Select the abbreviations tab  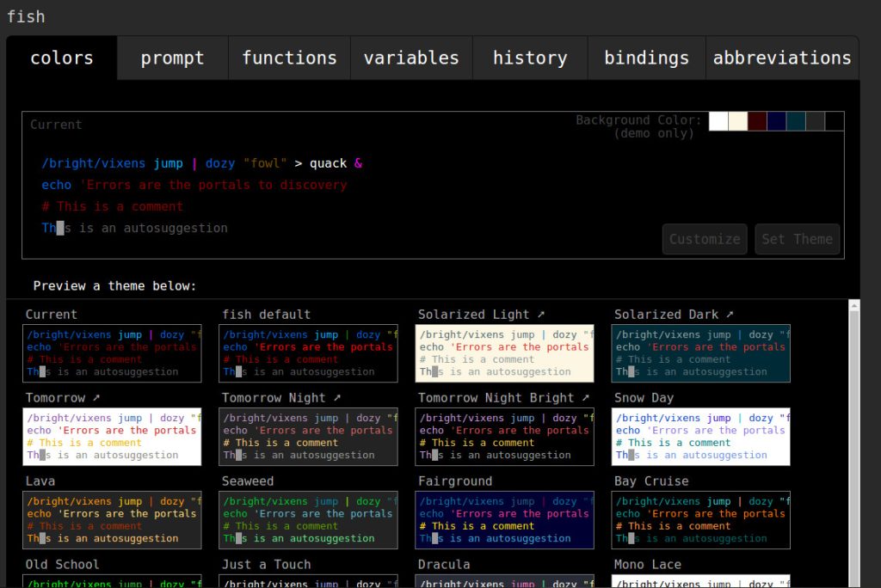pos(781,58)
